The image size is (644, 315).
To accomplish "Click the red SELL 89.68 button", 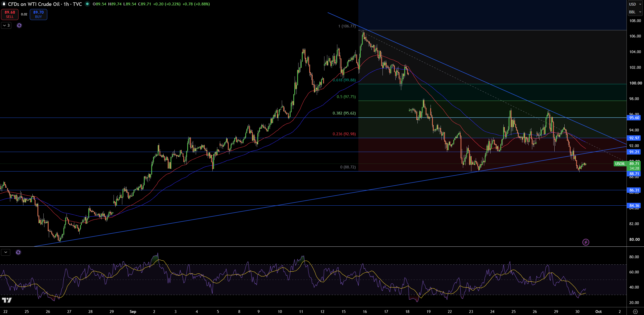I will 10,14.
